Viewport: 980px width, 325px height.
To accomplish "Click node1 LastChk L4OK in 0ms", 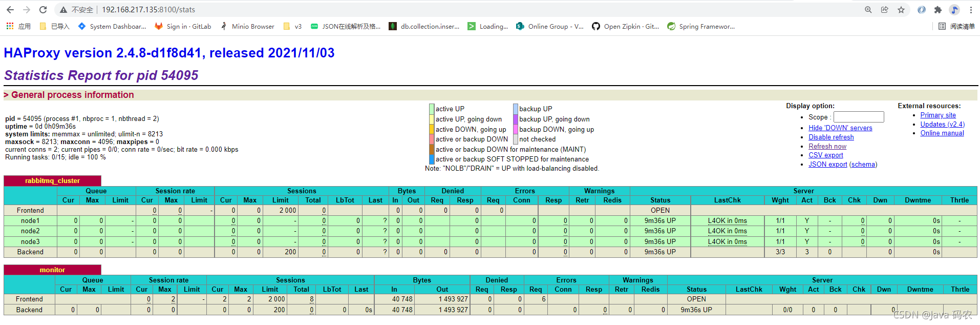I will click(727, 221).
